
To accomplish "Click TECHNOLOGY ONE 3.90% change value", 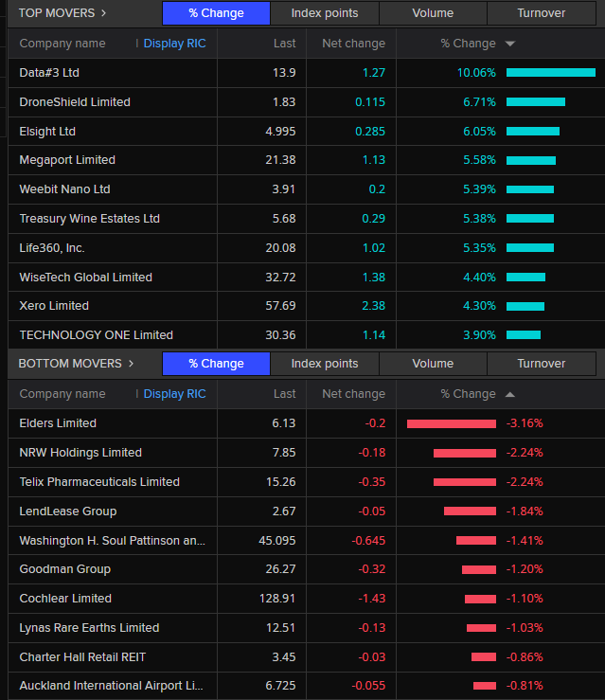I will [x=480, y=335].
